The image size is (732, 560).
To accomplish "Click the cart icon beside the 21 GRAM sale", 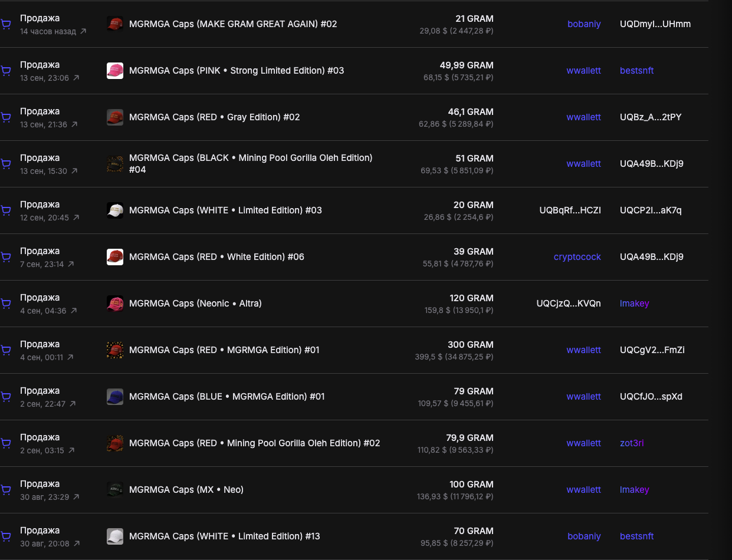I will click(5, 24).
